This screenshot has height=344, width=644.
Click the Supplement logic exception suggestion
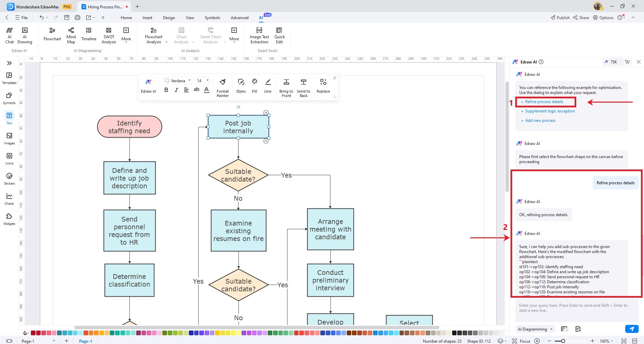click(550, 111)
